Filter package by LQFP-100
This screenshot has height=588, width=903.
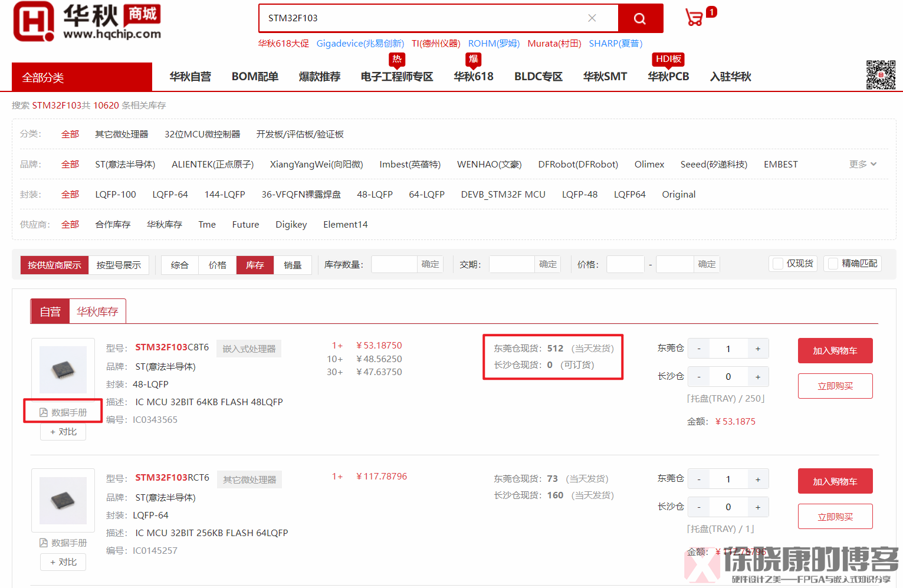pos(116,195)
